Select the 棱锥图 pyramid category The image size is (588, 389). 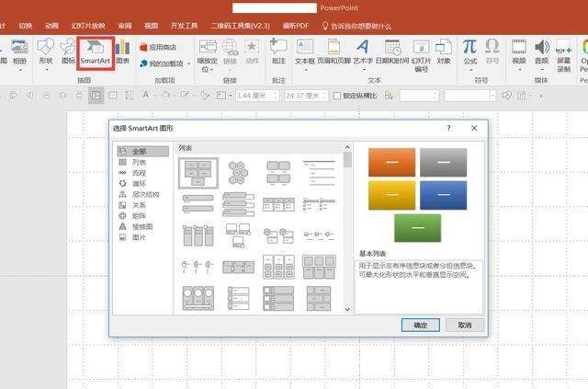coord(143,227)
